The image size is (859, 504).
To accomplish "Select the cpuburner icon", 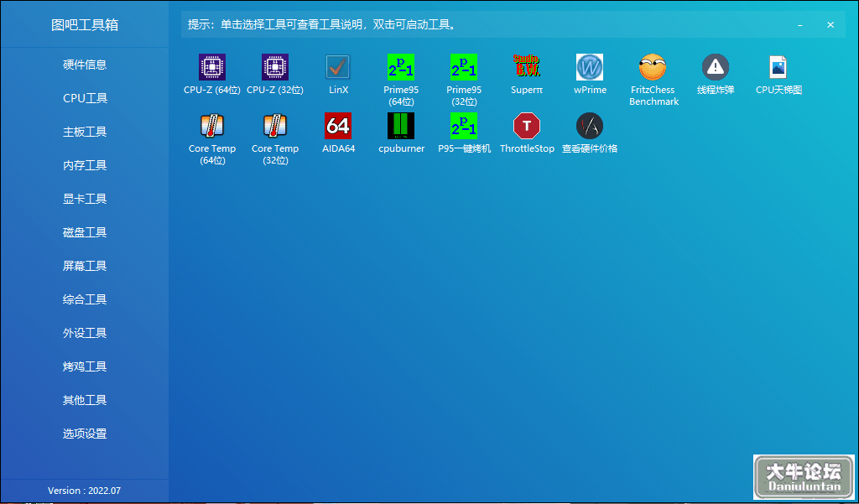I will pyautogui.click(x=401, y=126).
